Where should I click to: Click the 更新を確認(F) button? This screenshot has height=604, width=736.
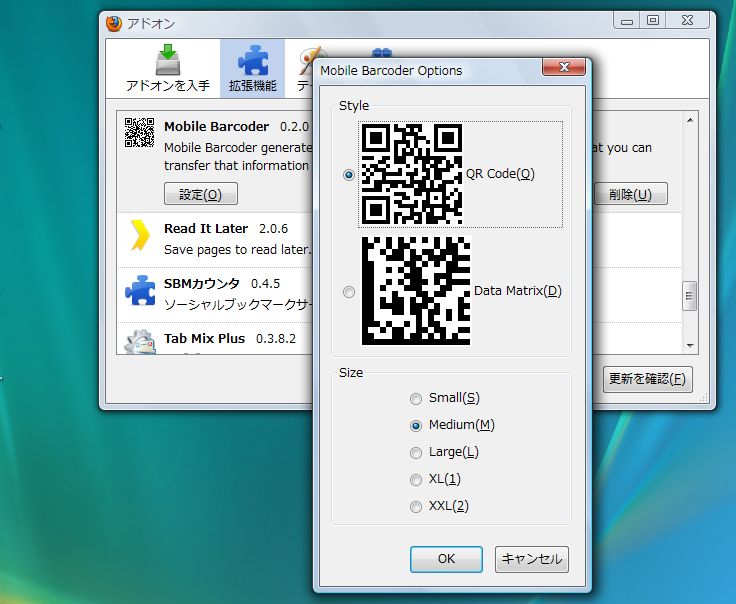648,379
